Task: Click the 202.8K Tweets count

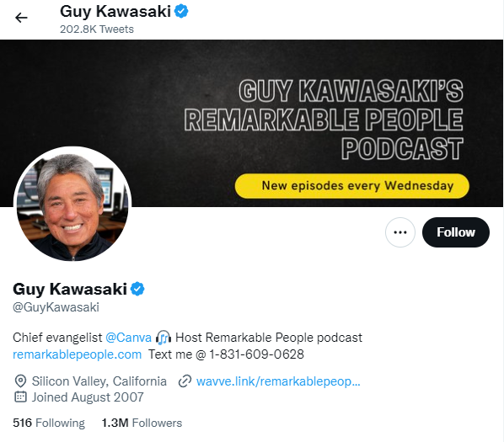Action: (x=97, y=29)
